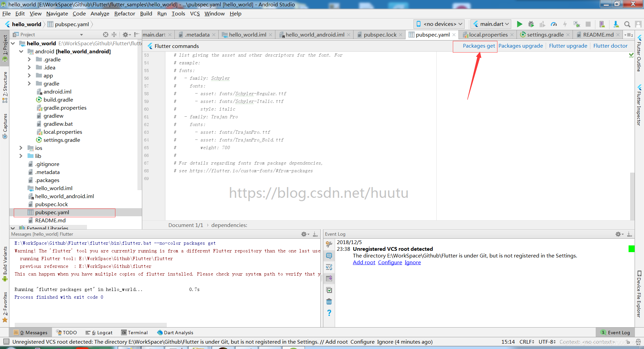Click scroll from source target icon
Viewport: 644px width, 349px height.
[106, 35]
